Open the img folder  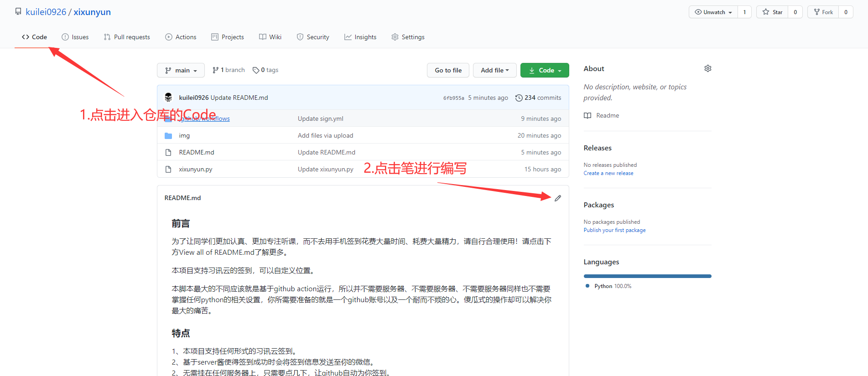click(x=184, y=135)
